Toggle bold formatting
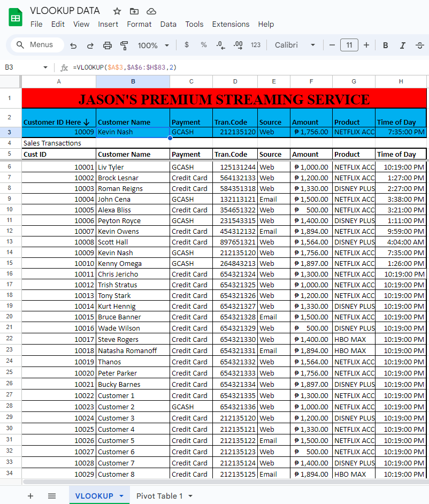The image size is (429, 504). 385,45
